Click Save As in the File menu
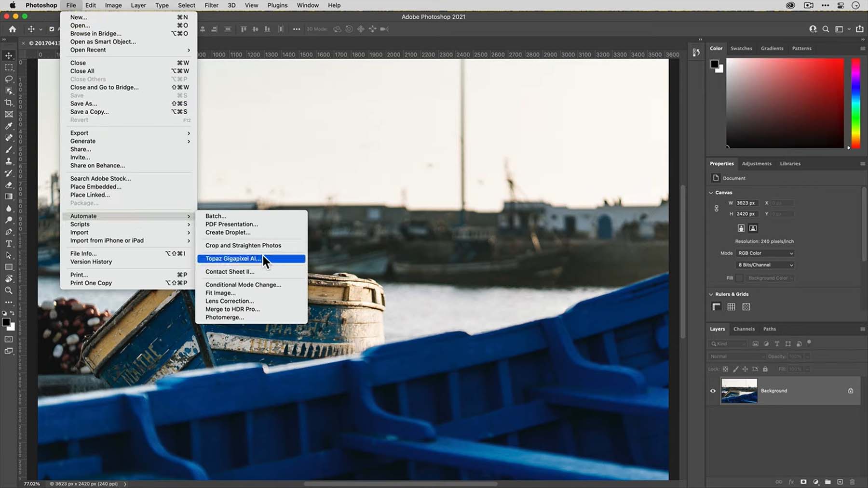868x488 pixels. click(x=83, y=104)
